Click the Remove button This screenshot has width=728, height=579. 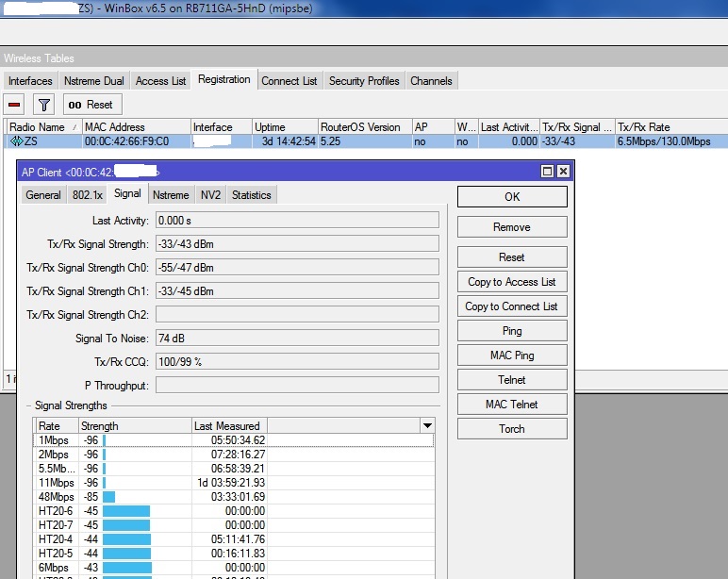click(512, 227)
